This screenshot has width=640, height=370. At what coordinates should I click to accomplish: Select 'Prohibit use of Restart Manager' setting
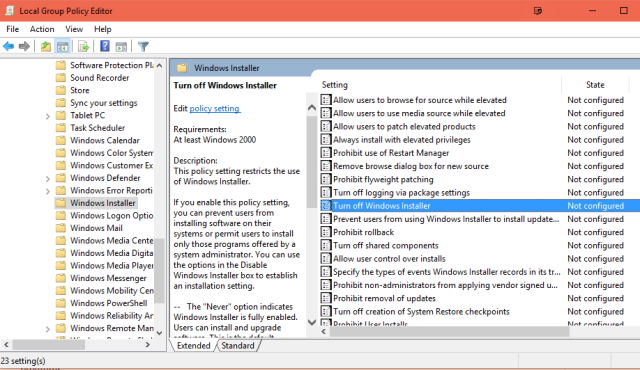(391, 153)
